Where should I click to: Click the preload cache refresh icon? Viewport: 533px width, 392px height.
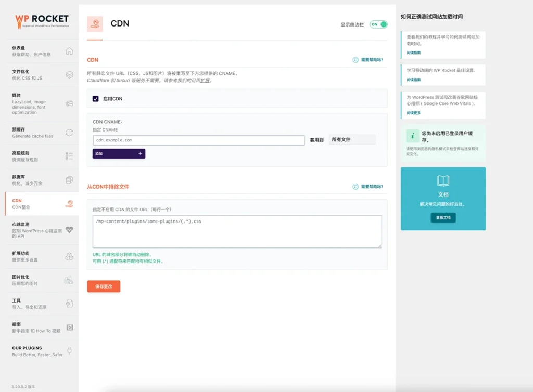[x=69, y=133]
